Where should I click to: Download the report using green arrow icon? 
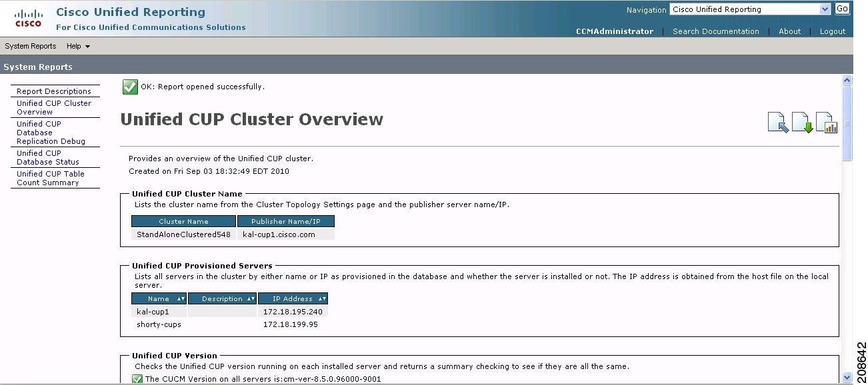(x=802, y=123)
